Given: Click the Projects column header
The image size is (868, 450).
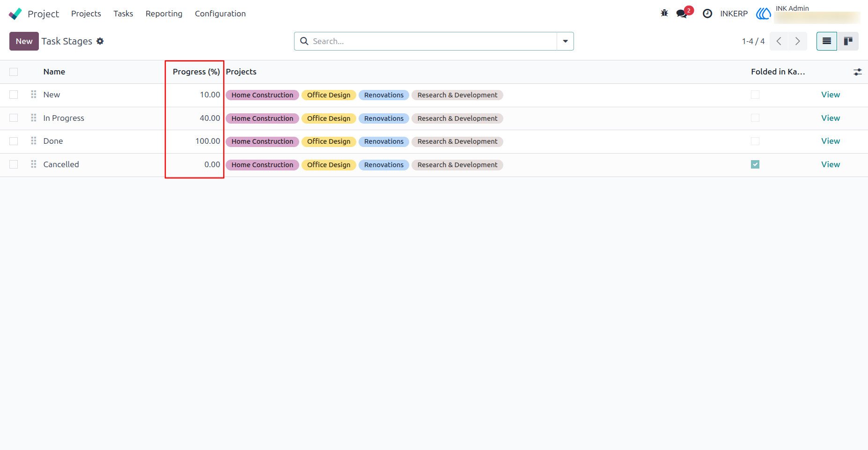Looking at the screenshot, I should pyautogui.click(x=241, y=72).
